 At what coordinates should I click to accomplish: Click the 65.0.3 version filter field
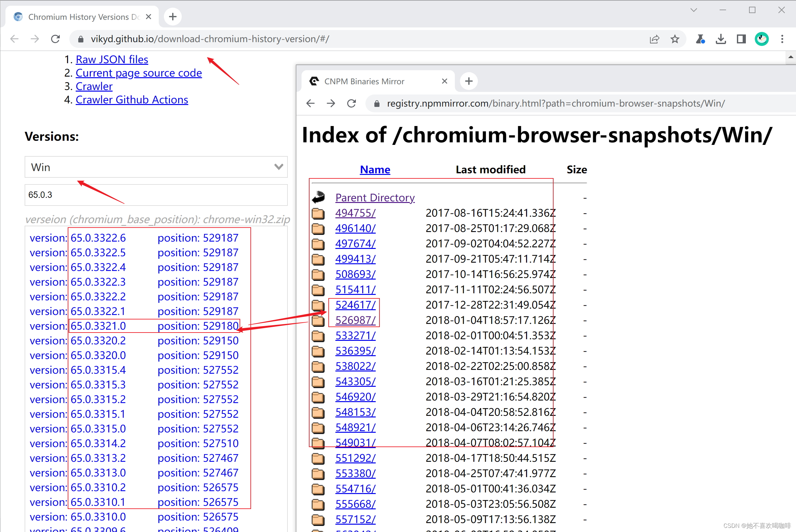156,195
